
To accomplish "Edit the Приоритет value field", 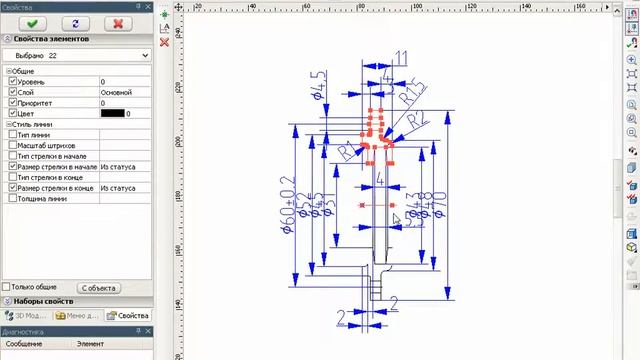I will 125,103.
